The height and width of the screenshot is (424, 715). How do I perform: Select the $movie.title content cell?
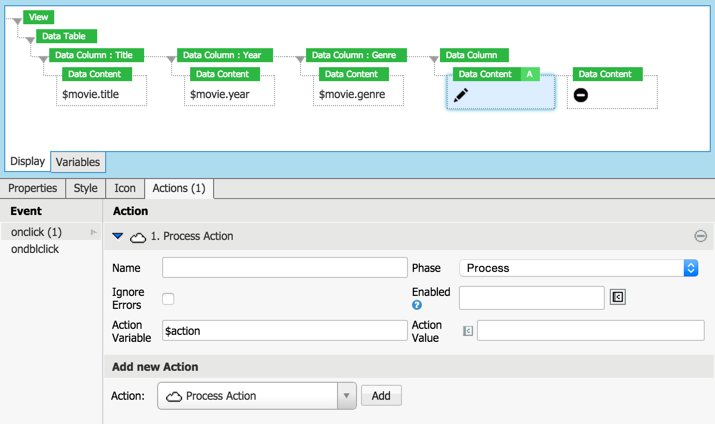pyautogui.click(x=102, y=94)
